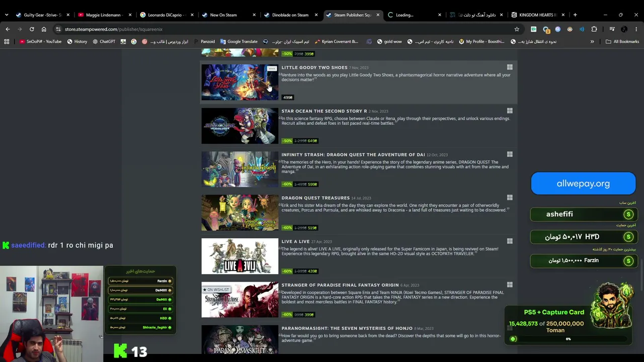
Task: Open a new browser tab
Action: (575, 15)
